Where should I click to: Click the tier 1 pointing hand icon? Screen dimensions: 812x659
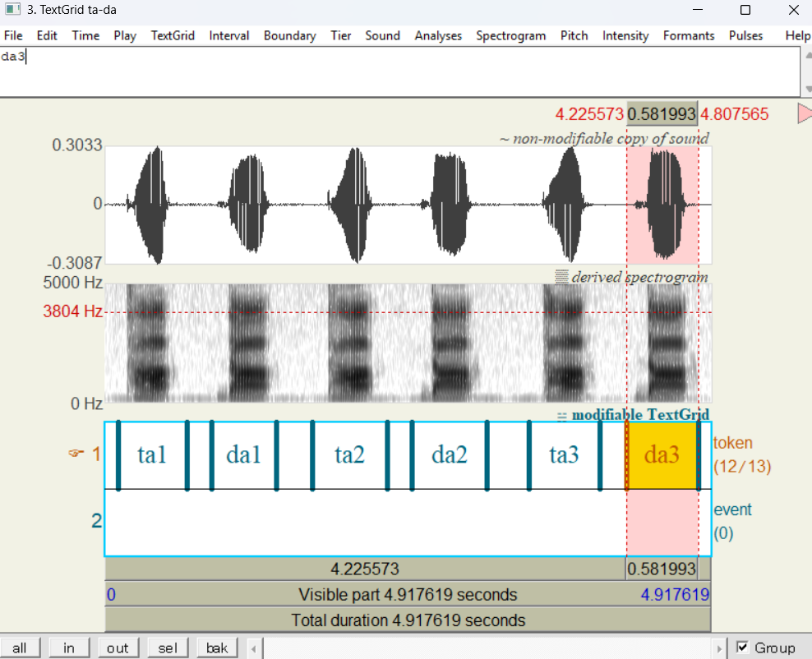76,454
